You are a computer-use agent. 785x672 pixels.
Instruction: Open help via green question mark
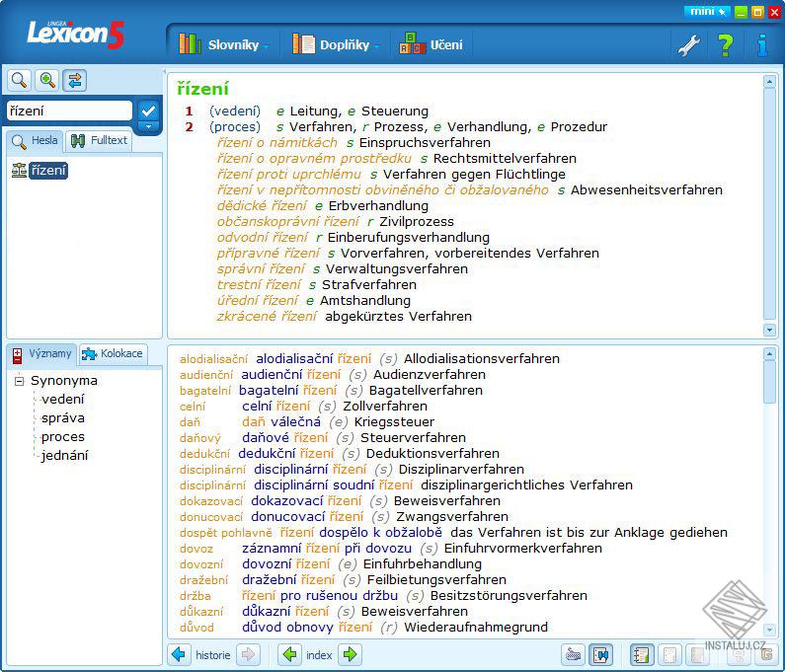point(726,45)
